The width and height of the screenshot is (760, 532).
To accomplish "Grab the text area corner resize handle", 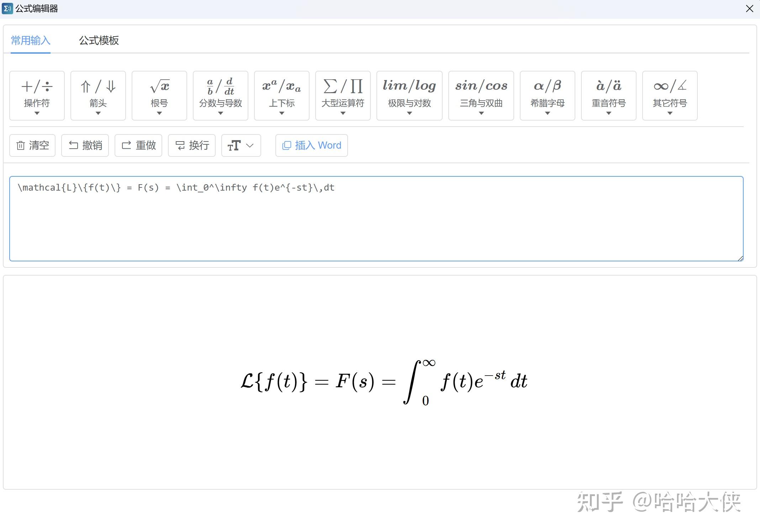I will click(740, 259).
